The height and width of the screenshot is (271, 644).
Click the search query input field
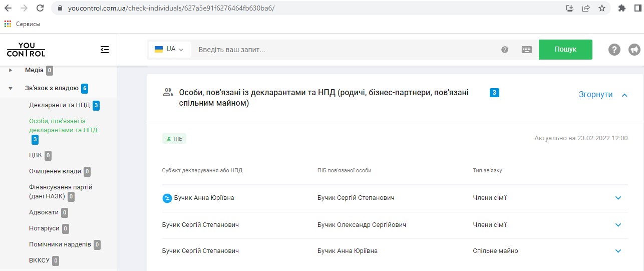pyautogui.click(x=346, y=50)
